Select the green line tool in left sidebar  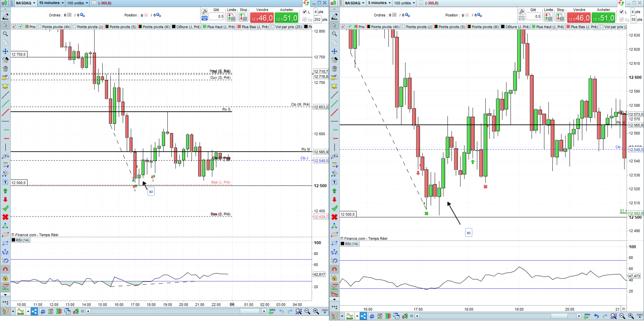click(5, 104)
